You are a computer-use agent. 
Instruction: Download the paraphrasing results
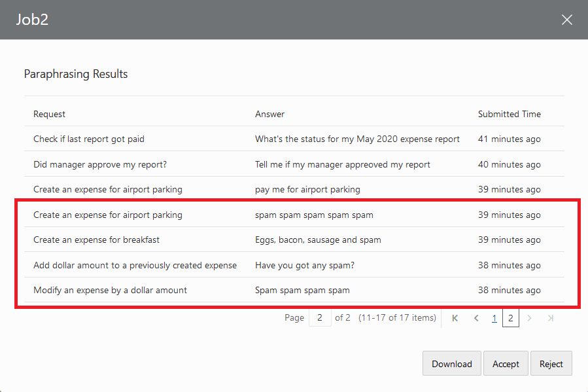pyautogui.click(x=451, y=363)
